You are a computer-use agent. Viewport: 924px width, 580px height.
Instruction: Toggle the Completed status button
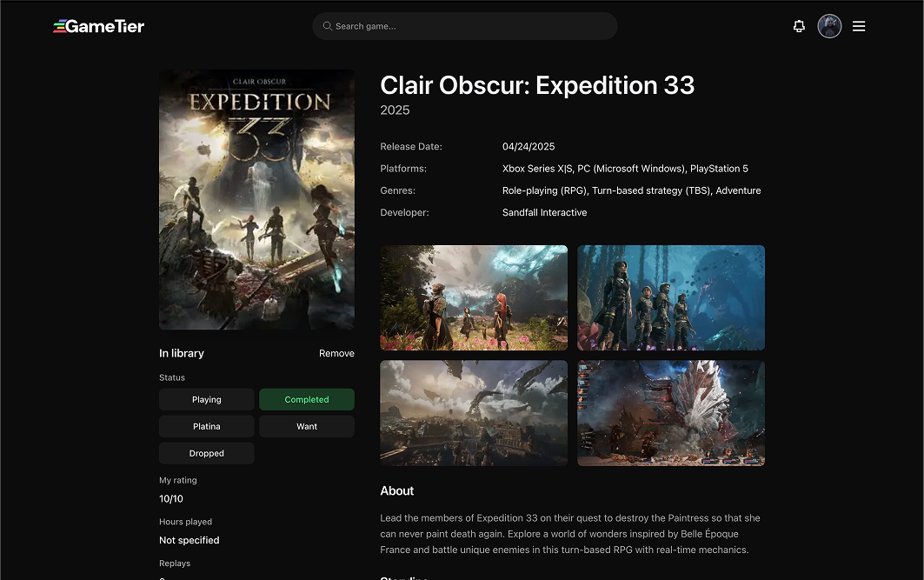(307, 399)
